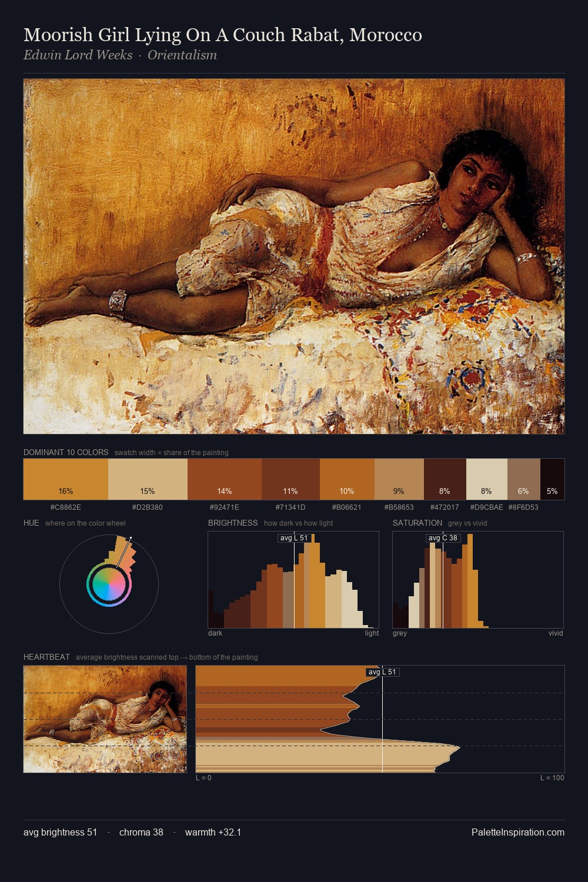Screen dimensions: 588x882
Task: Click the footer stat 'chroma 38'
Action: tap(141, 832)
